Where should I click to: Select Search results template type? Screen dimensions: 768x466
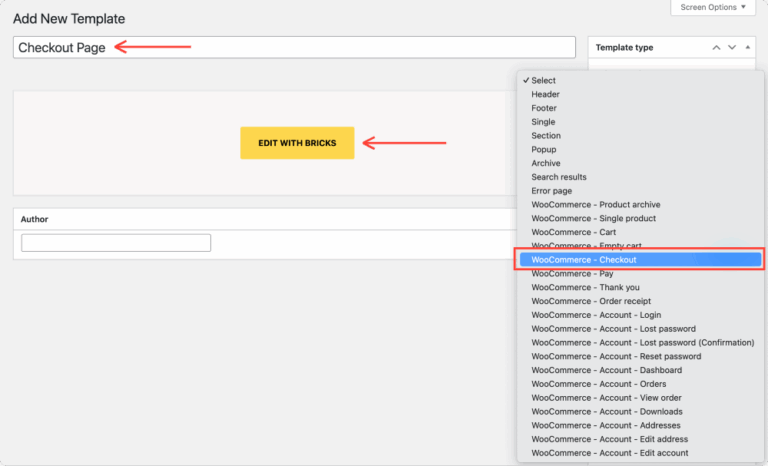(x=641, y=177)
